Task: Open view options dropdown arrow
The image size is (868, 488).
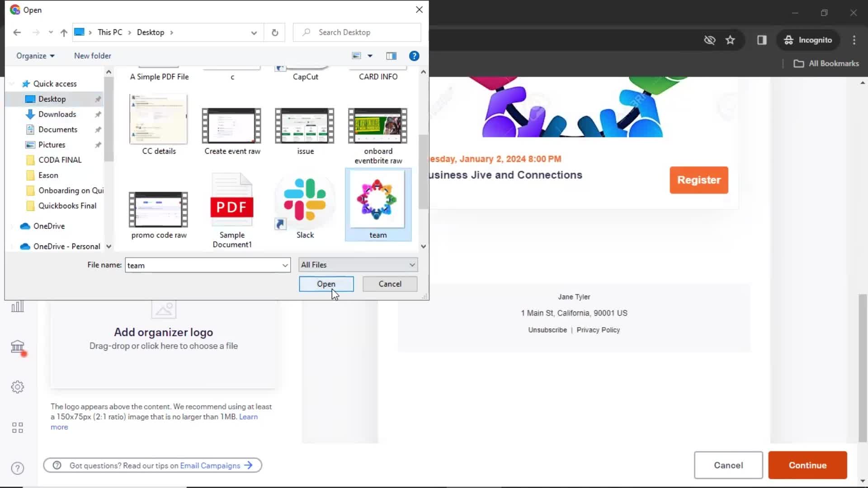Action: pyautogui.click(x=370, y=56)
